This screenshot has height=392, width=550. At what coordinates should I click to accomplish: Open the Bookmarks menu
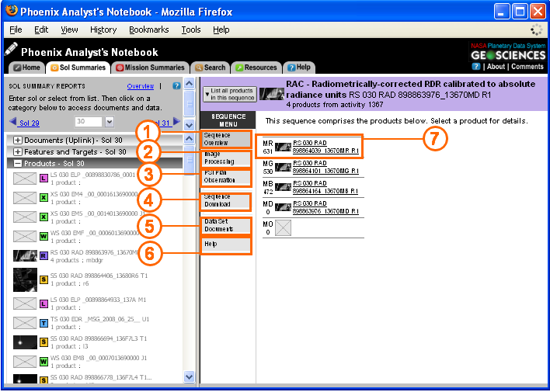(x=148, y=29)
